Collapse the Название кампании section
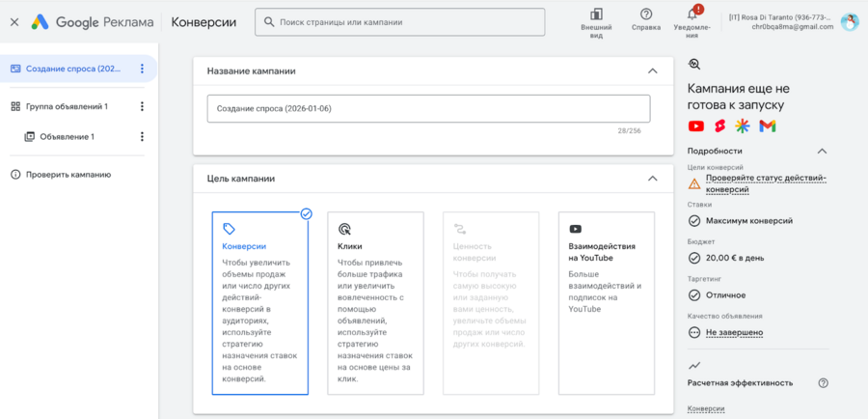 (653, 70)
